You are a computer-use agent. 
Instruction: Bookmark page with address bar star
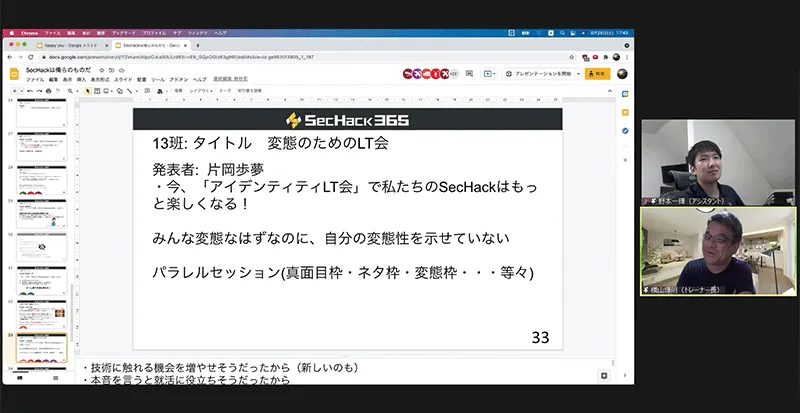571,57
